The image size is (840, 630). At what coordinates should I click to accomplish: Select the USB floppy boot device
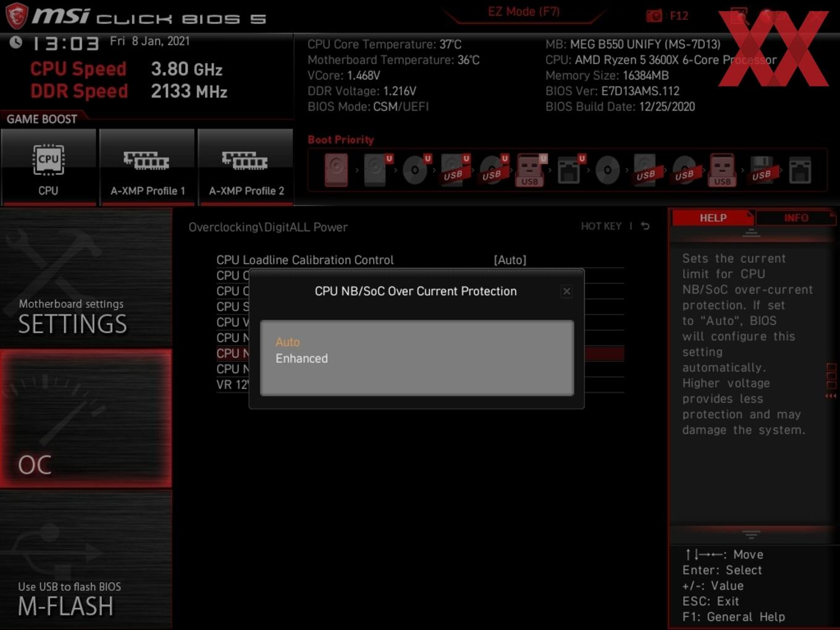point(762,170)
